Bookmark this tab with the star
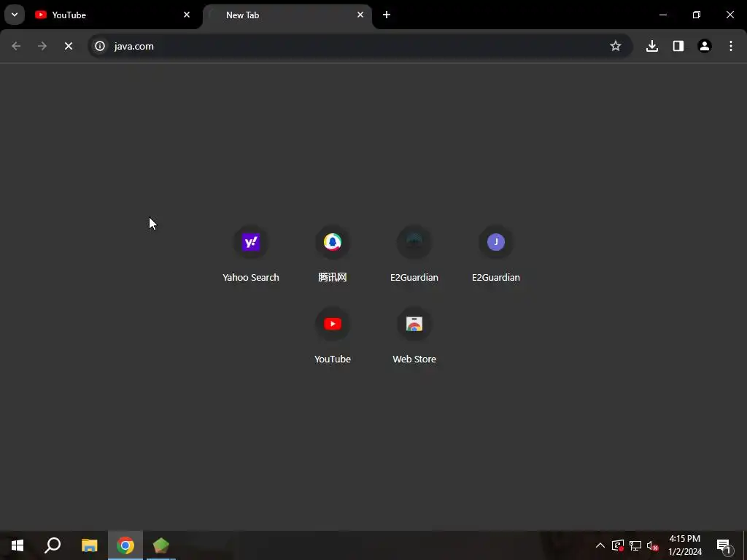This screenshot has height=560, width=747. pyautogui.click(x=616, y=46)
